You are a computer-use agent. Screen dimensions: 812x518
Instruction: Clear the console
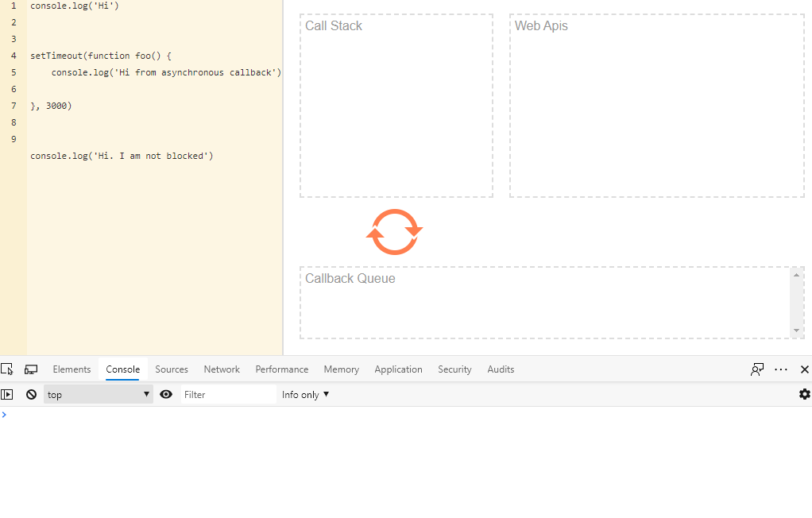pos(31,394)
